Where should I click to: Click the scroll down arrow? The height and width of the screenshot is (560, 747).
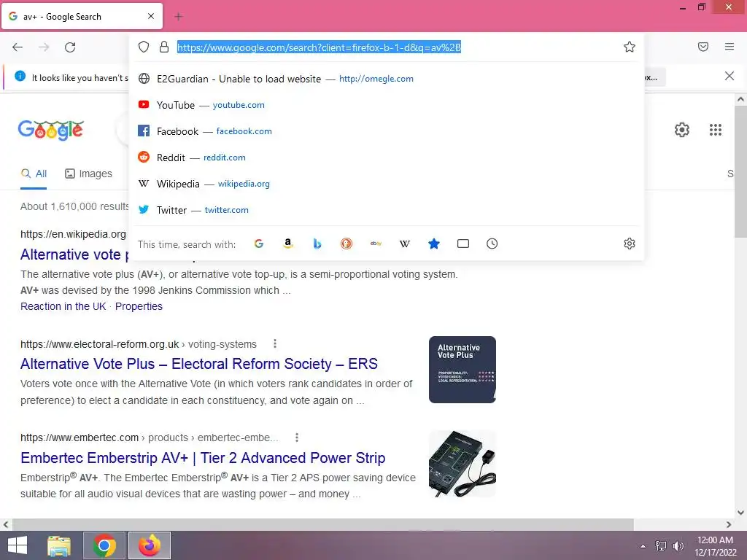click(x=740, y=513)
